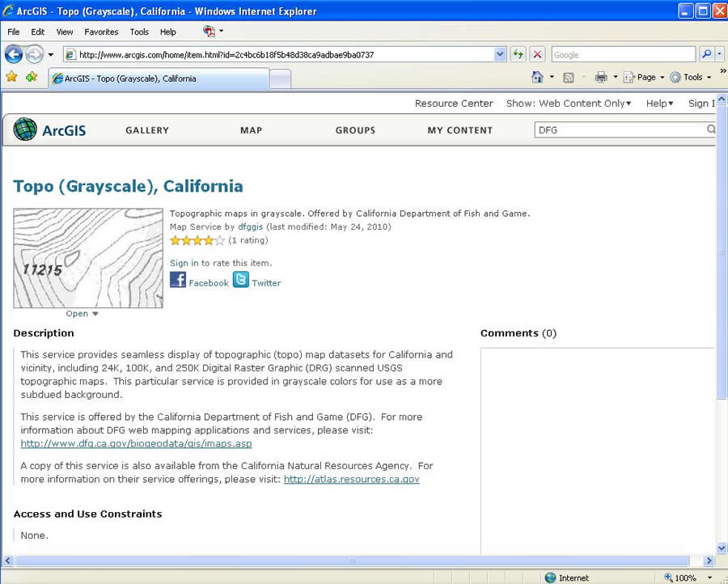Go to the MAP section

point(252,130)
